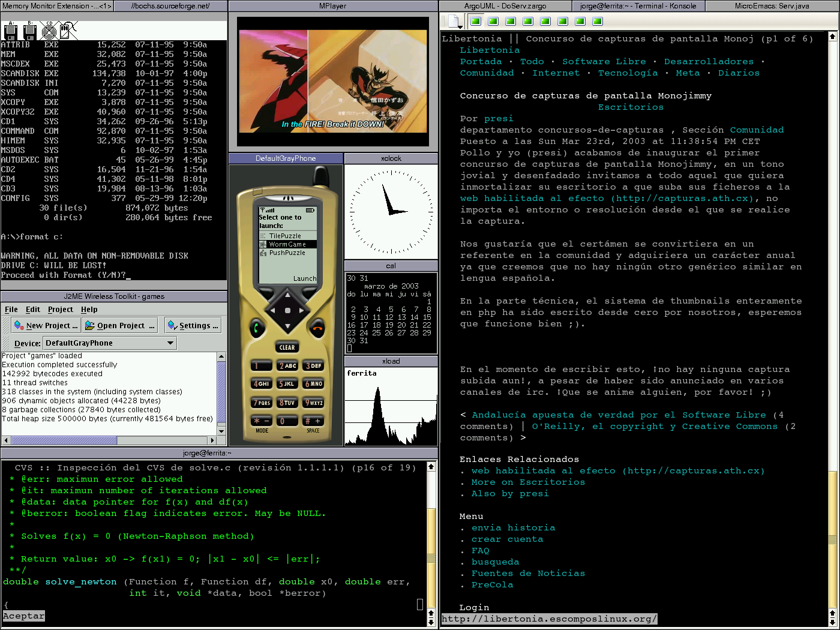Switch to the MicroEmacs: Serv.java taskbar tab

point(772,6)
